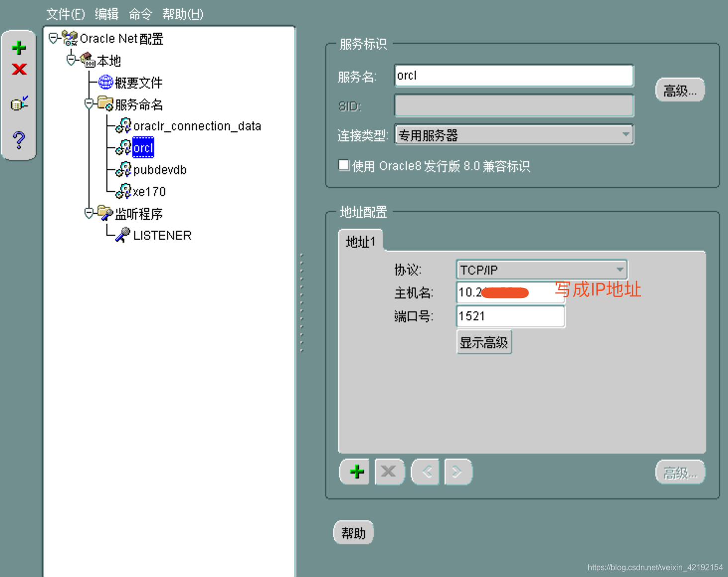This screenshot has width=728, height=577.
Task: Click the service icon beside xe170
Action: [x=123, y=192]
